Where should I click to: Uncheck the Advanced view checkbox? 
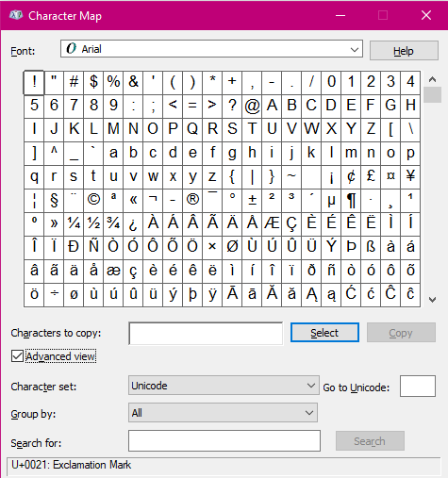pyautogui.click(x=17, y=356)
